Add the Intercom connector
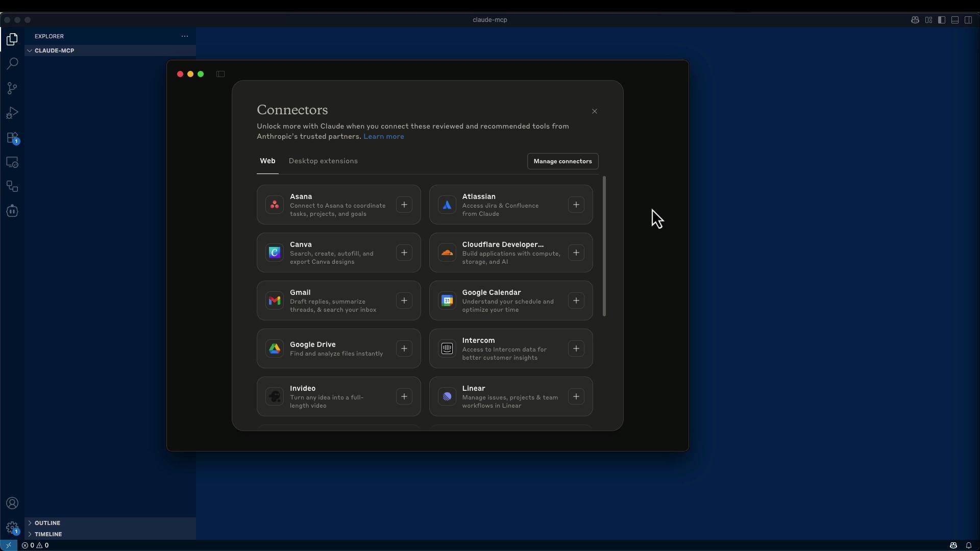 pos(576,349)
